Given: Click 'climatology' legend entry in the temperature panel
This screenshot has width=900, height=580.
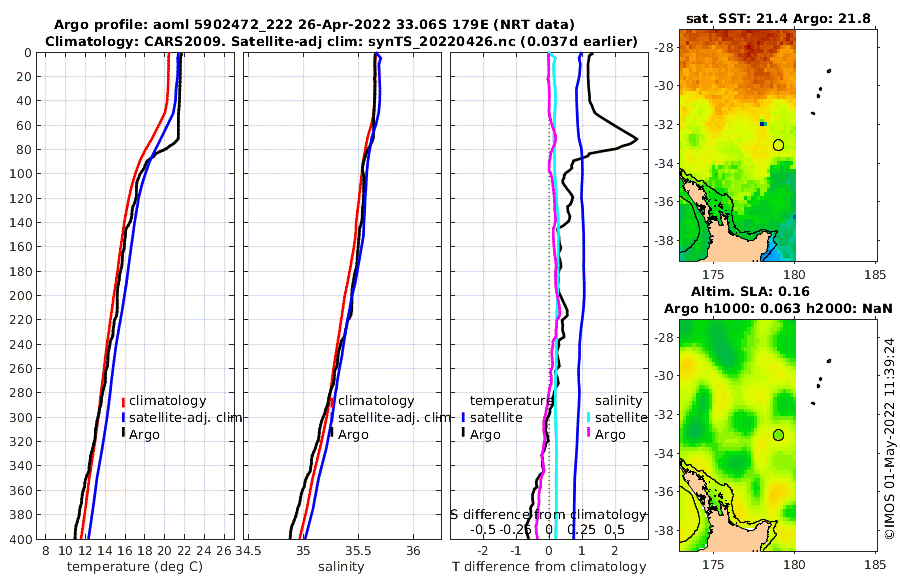Looking at the screenshot, I should tap(168, 401).
